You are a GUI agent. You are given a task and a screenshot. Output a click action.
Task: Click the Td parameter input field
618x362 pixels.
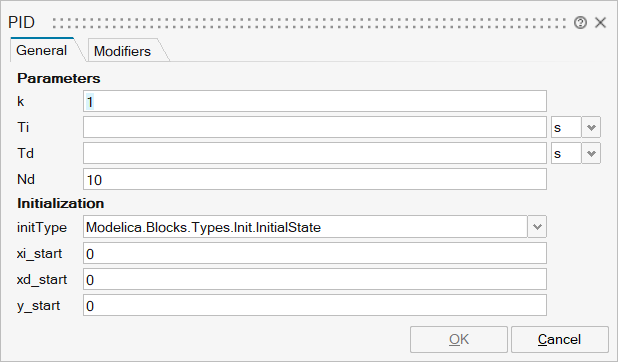click(315, 153)
